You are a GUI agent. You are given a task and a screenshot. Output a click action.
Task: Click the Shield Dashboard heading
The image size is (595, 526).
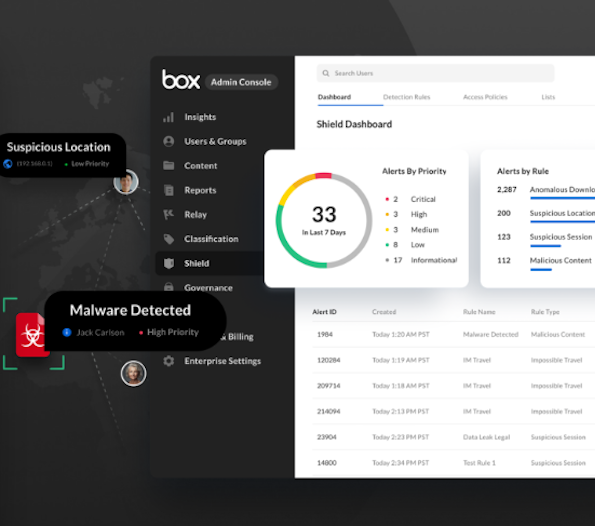point(354,124)
